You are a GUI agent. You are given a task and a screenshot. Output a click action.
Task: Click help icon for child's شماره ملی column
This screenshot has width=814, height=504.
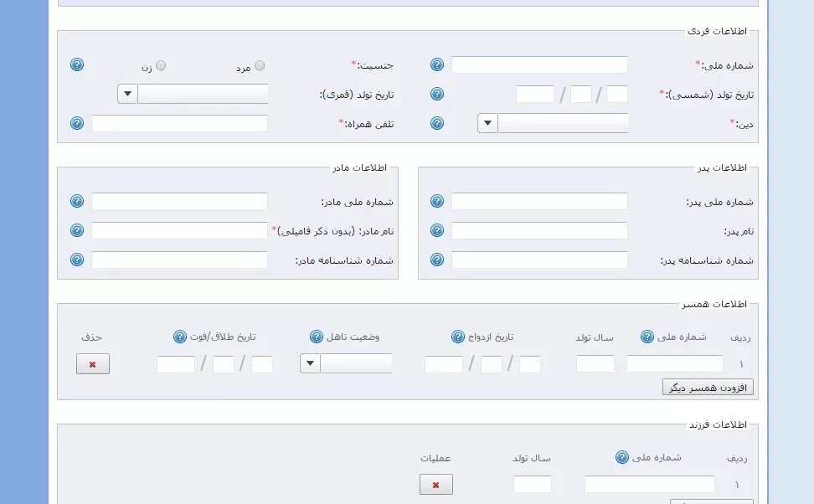pyautogui.click(x=622, y=457)
